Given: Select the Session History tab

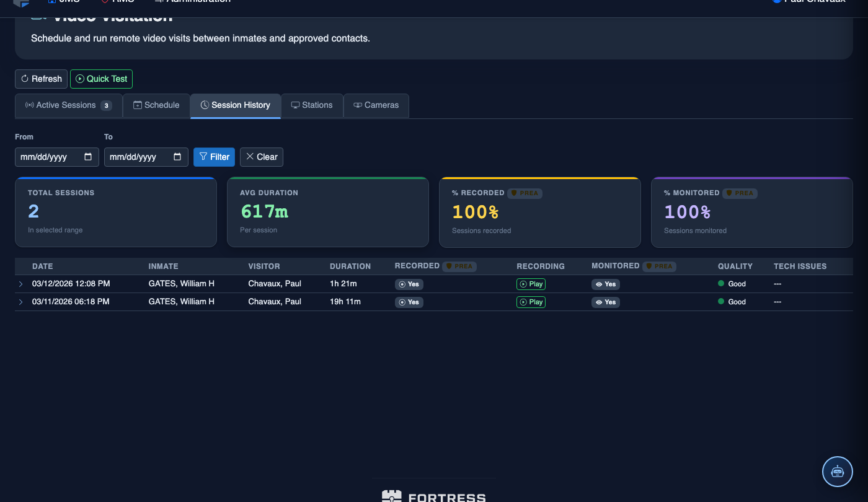Looking at the screenshot, I should 236,105.
